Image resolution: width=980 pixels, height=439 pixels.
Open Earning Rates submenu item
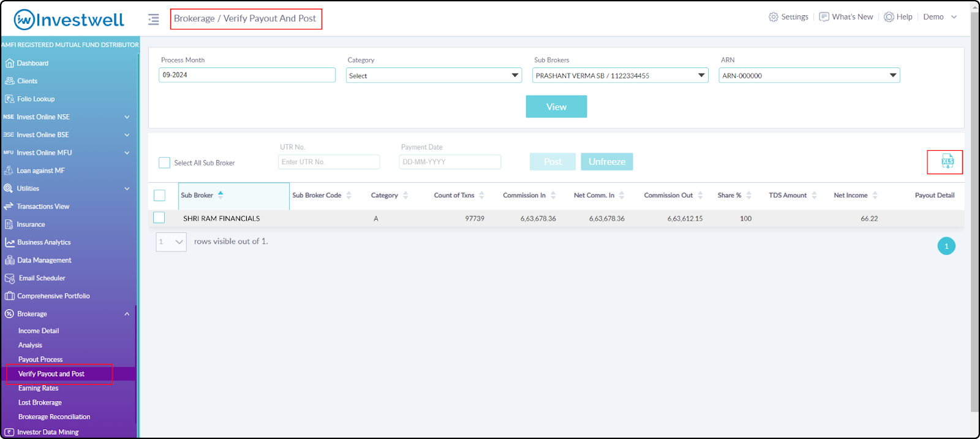38,388
